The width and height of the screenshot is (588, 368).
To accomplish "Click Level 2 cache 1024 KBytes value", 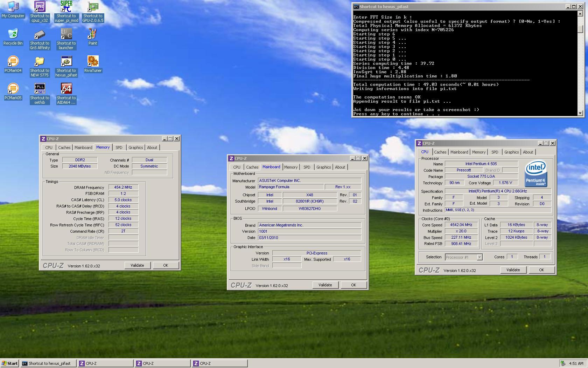I will pos(516,237).
